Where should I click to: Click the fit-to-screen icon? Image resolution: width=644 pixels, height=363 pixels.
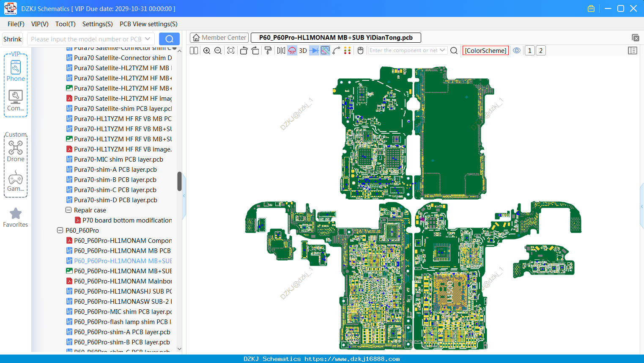(231, 51)
